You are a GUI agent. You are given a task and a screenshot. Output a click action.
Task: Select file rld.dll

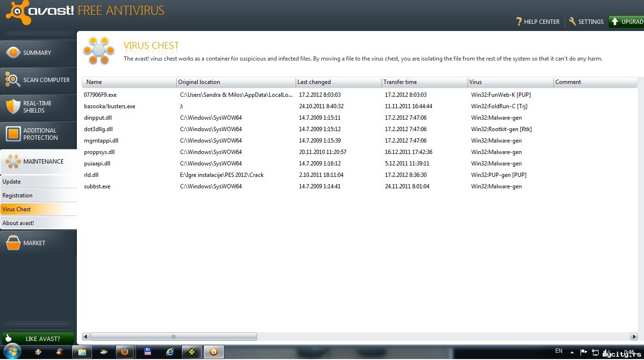point(91,175)
